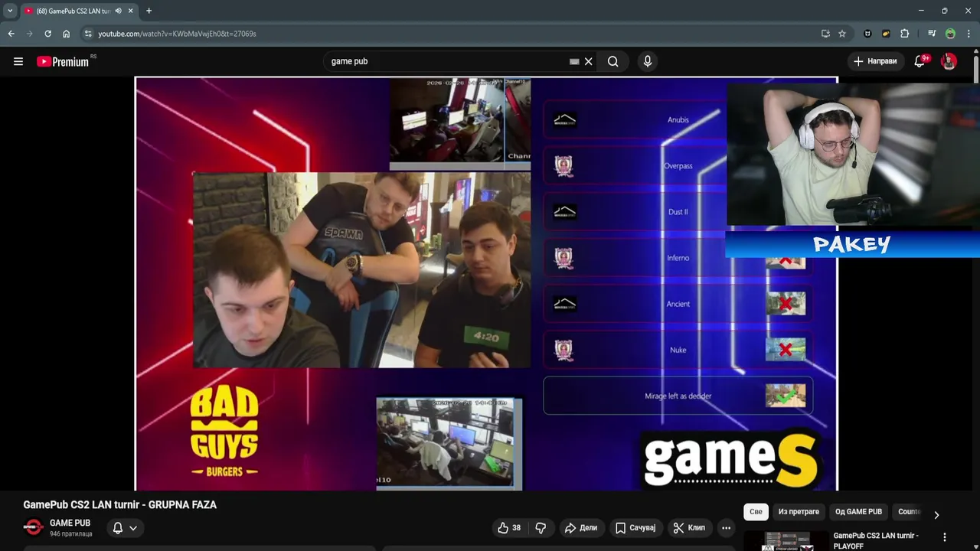
Task: Open the Chrome three-dot menu
Action: (x=969, y=34)
